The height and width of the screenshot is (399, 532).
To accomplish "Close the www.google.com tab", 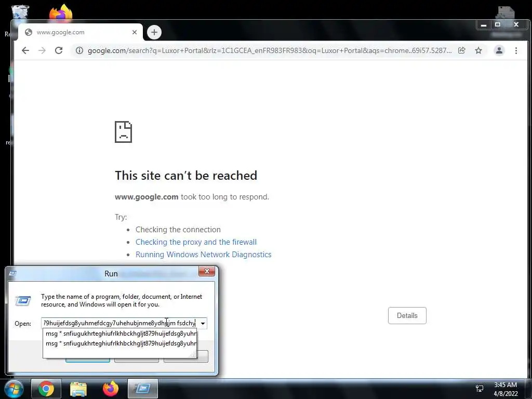I will click(135, 32).
